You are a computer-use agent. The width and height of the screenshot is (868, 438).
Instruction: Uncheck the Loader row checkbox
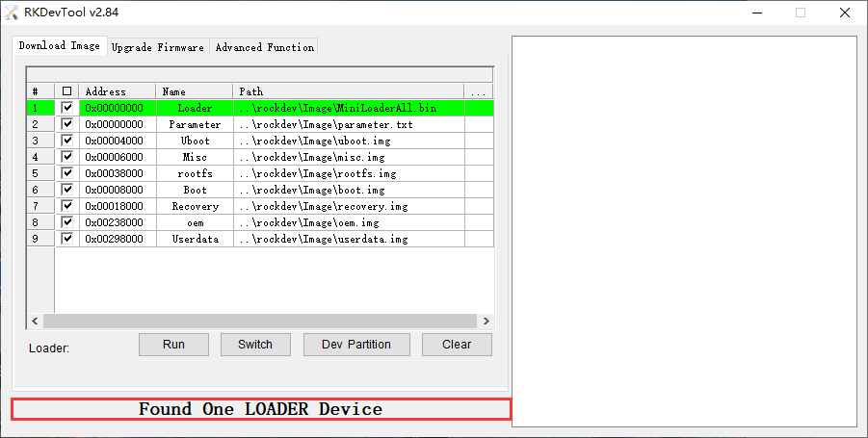pyautogui.click(x=66, y=108)
